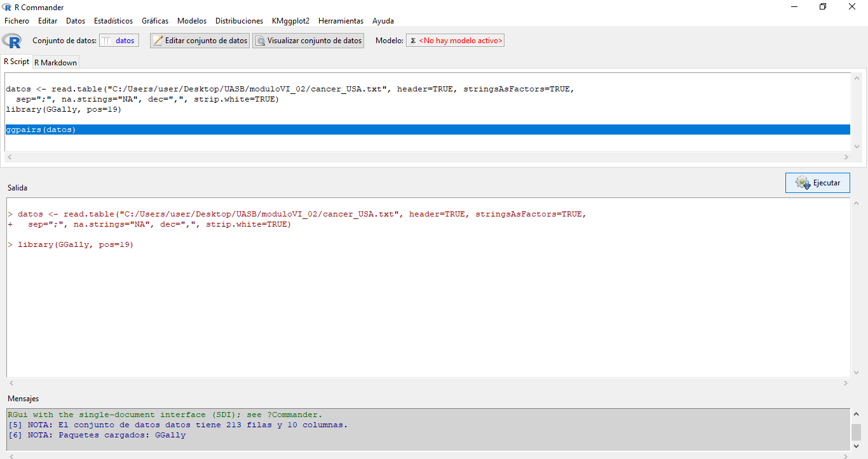Open the Gráficas menu
The image size is (868, 459).
[x=155, y=21]
